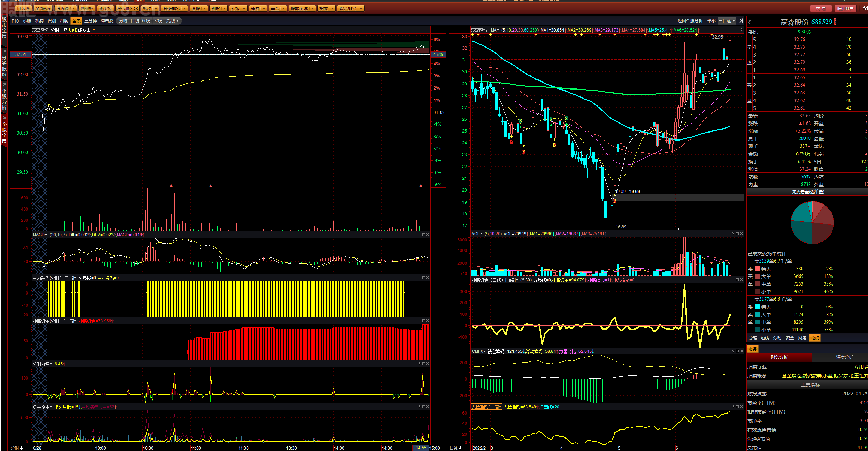This screenshot has height=451, width=868.
Task: Click the 科创板 button
Action: tap(105, 8)
